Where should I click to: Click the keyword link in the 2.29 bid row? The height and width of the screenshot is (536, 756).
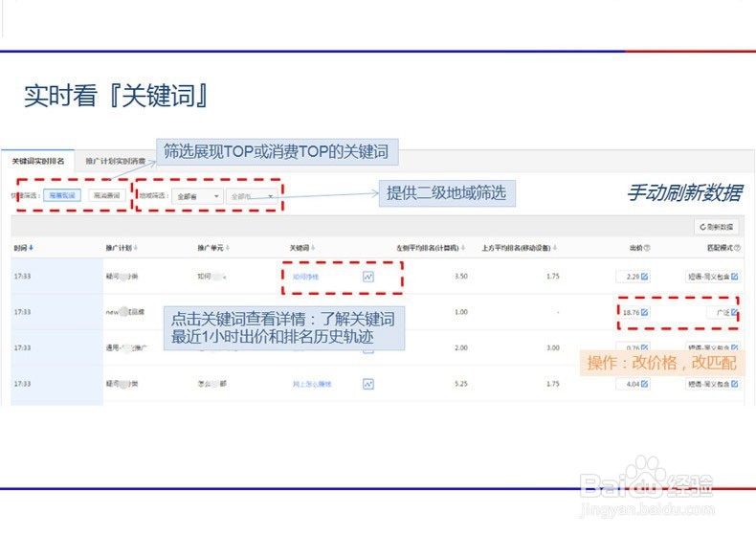click(305, 277)
